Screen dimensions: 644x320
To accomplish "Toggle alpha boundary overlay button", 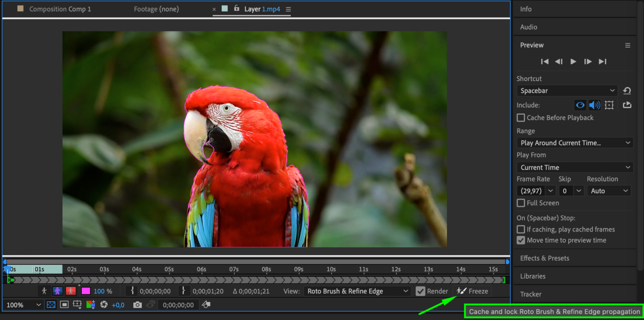I will coord(57,291).
